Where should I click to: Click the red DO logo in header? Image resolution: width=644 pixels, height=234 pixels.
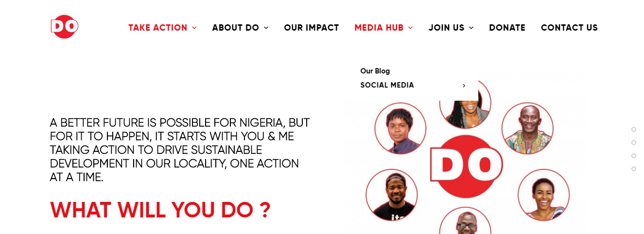(65, 27)
